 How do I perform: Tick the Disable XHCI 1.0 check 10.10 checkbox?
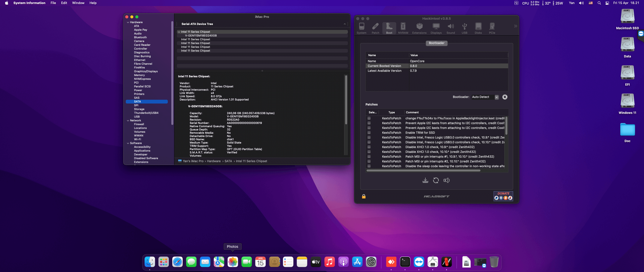point(369,152)
